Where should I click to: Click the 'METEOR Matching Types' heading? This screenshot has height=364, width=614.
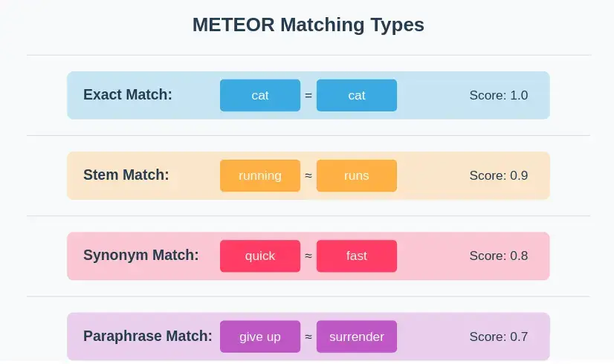point(308,25)
